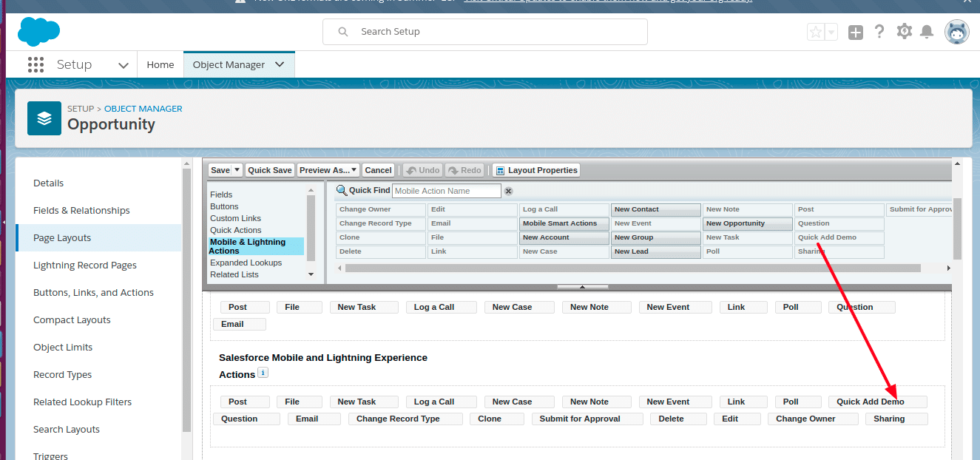The height and width of the screenshot is (460, 980).
Task: Open the Preview As dropdown
Action: pos(328,170)
